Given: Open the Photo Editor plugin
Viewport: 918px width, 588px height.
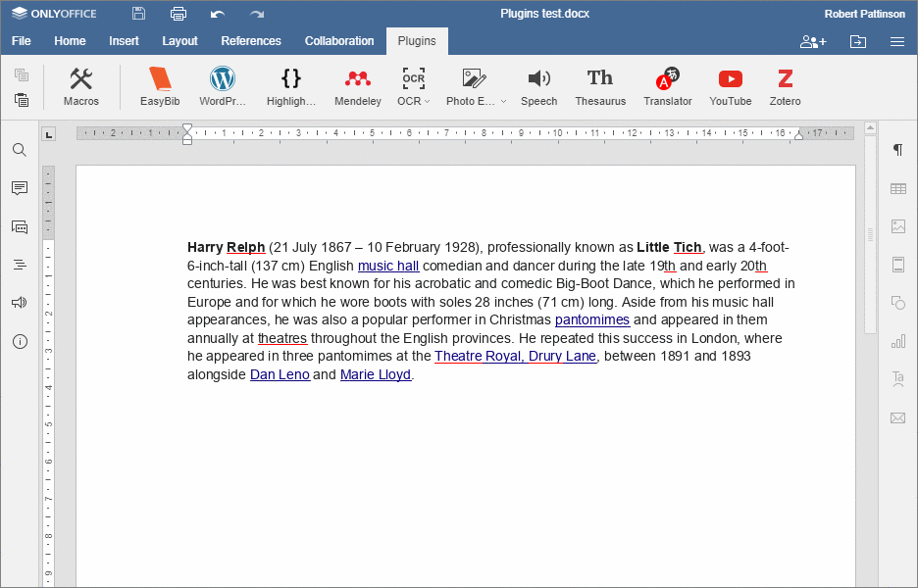Looking at the screenshot, I should (x=475, y=86).
